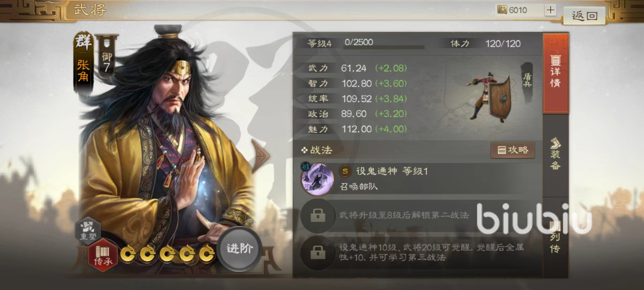644x290 pixels.
Task: Tap the 重塑 reshape icon
Action: 88,230
